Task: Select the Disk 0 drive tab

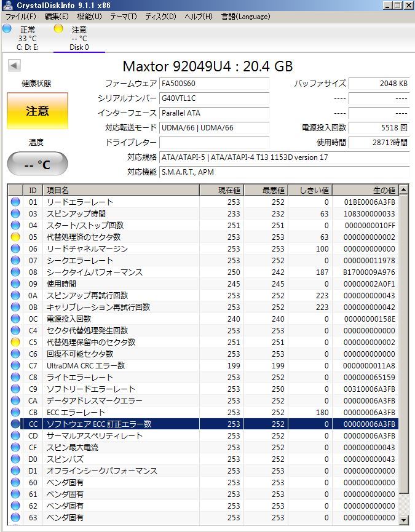Action: coord(79,38)
